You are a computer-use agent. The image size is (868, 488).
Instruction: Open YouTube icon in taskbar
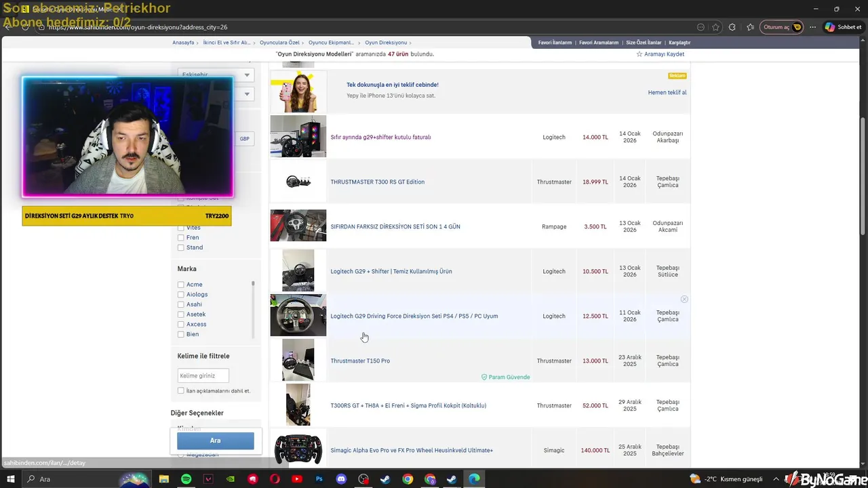pos(297,479)
